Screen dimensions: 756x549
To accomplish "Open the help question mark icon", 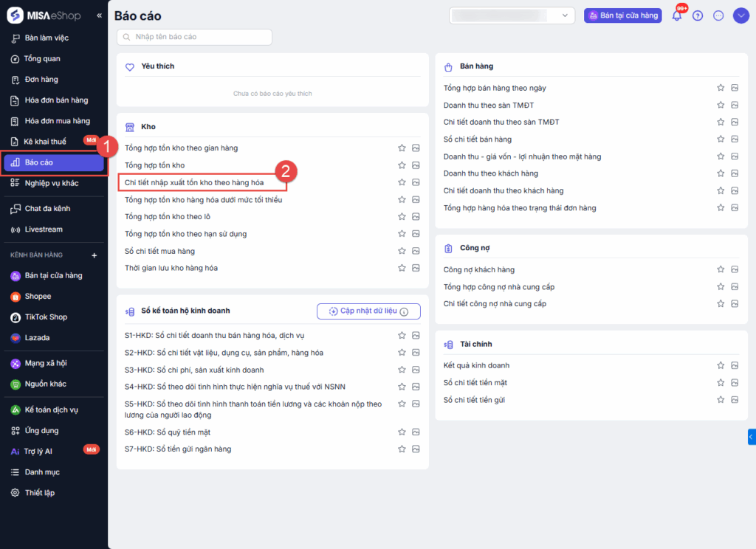I will coord(697,16).
